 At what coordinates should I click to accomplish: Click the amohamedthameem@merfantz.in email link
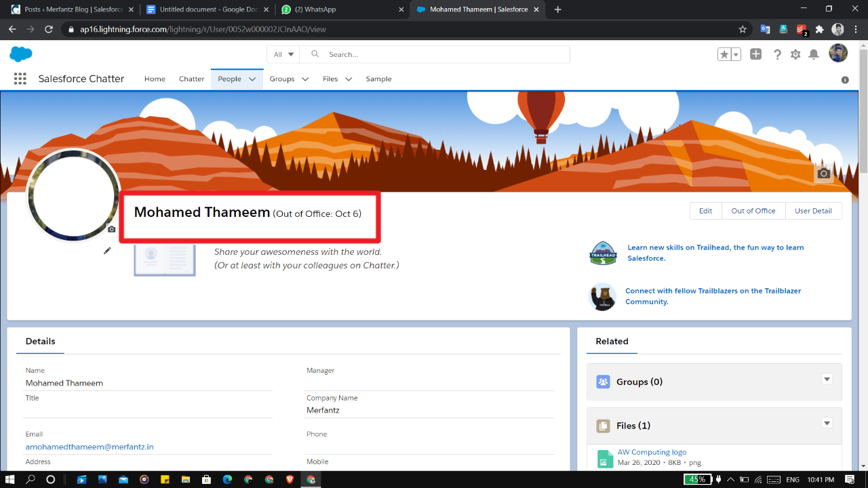(90, 447)
